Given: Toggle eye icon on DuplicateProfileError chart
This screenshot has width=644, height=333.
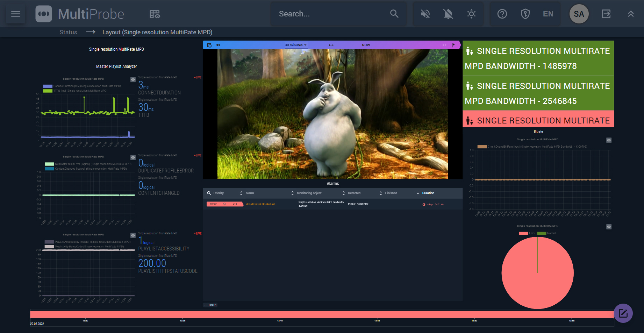Looking at the screenshot, I should click(133, 158).
